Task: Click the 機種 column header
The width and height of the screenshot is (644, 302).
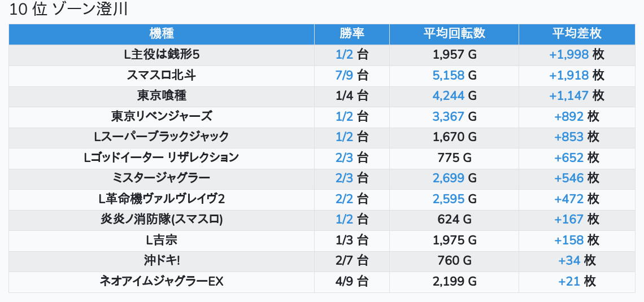Action: (162, 34)
